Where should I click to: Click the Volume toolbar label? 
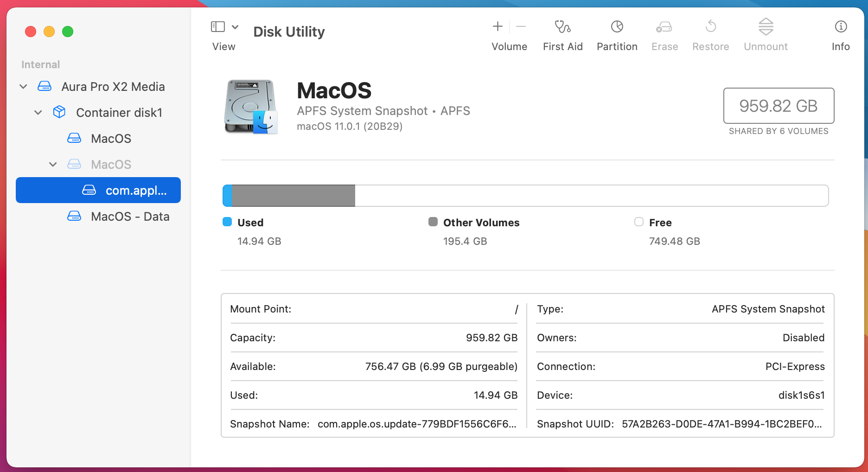pyautogui.click(x=510, y=46)
